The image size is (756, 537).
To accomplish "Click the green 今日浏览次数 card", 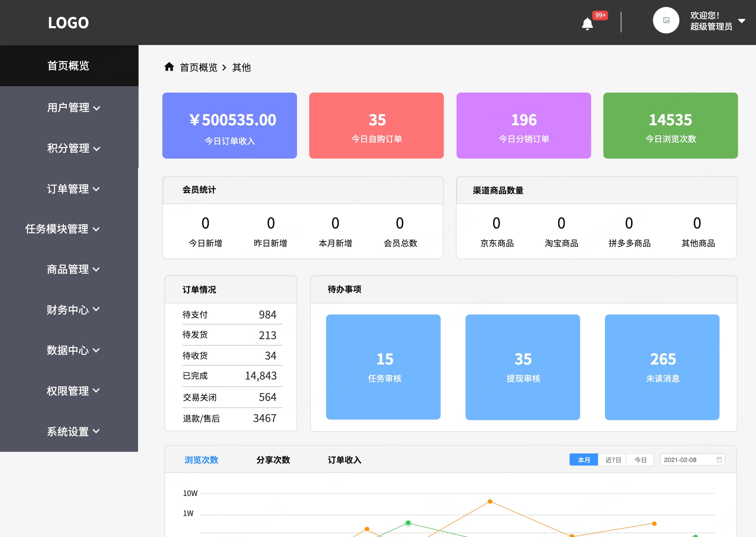I will pos(670,125).
